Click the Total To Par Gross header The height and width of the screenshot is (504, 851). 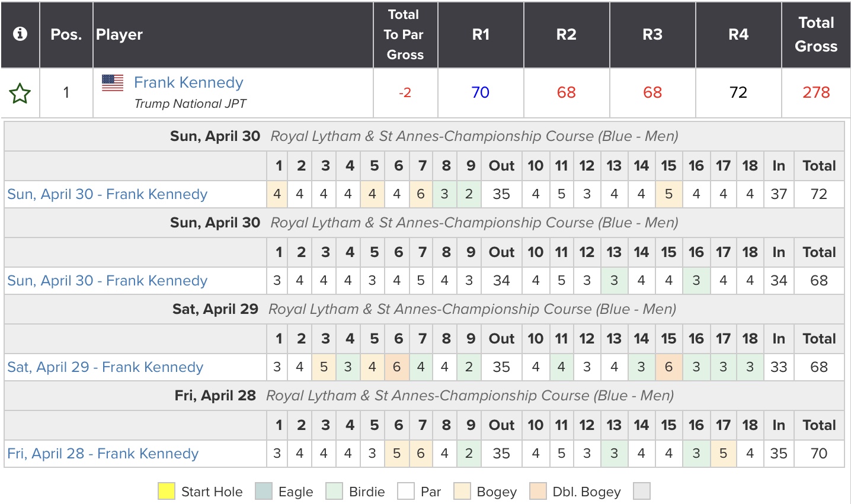(x=405, y=34)
